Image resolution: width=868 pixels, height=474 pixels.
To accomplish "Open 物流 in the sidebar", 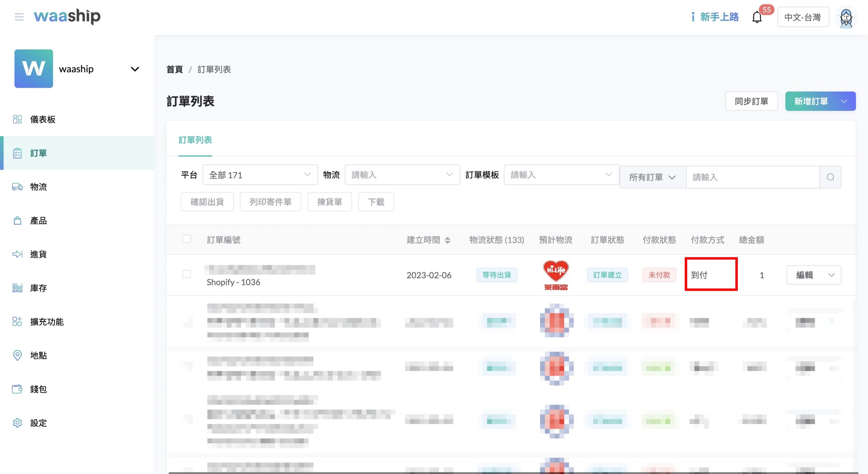I will tap(38, 187).
